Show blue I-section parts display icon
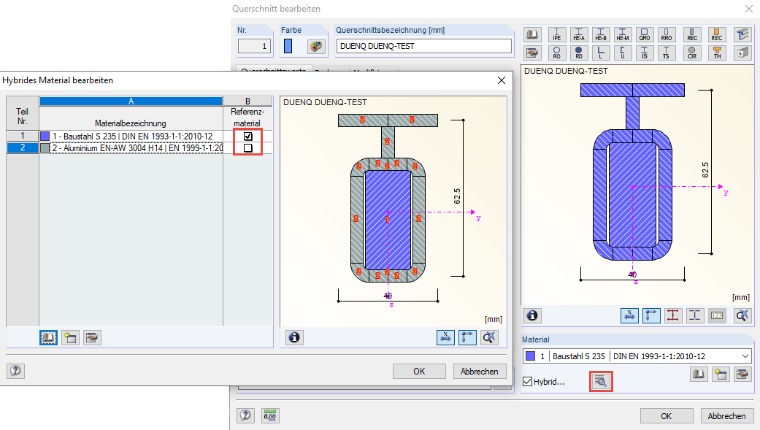The height and width of the screenshot is (430, 760). coord(695,316)
